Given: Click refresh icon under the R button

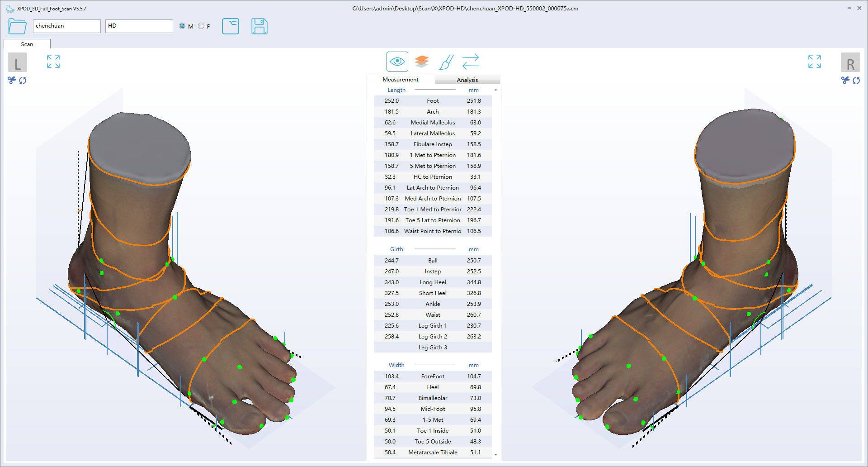Looking at the screenshot, I should click(x=856, y=81).
